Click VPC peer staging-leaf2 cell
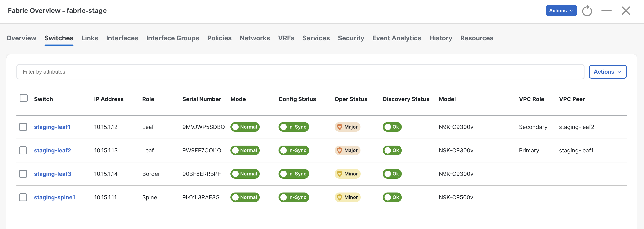The image size is (644, 229). 576,127
